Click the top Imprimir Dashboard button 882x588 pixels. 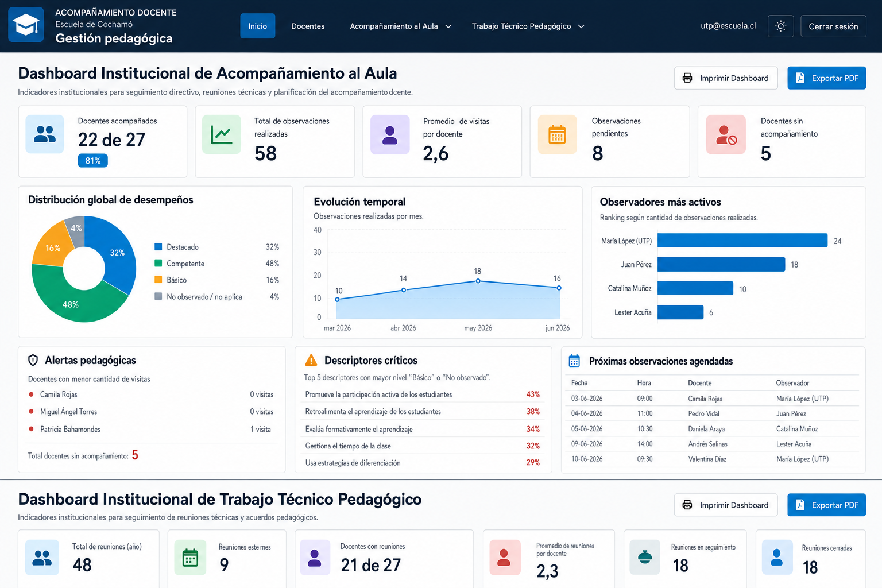(x=726, y=78)
